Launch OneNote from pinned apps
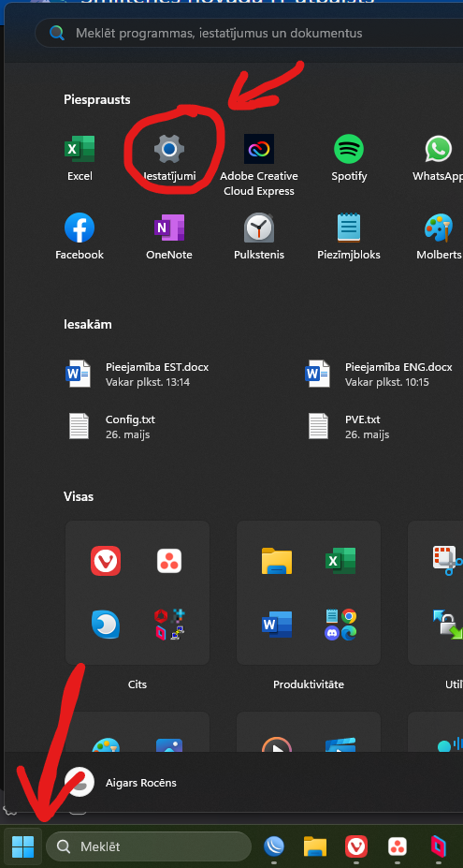This screenshot has width=463, height=868. pyautogui.click(x=169, y=238)
